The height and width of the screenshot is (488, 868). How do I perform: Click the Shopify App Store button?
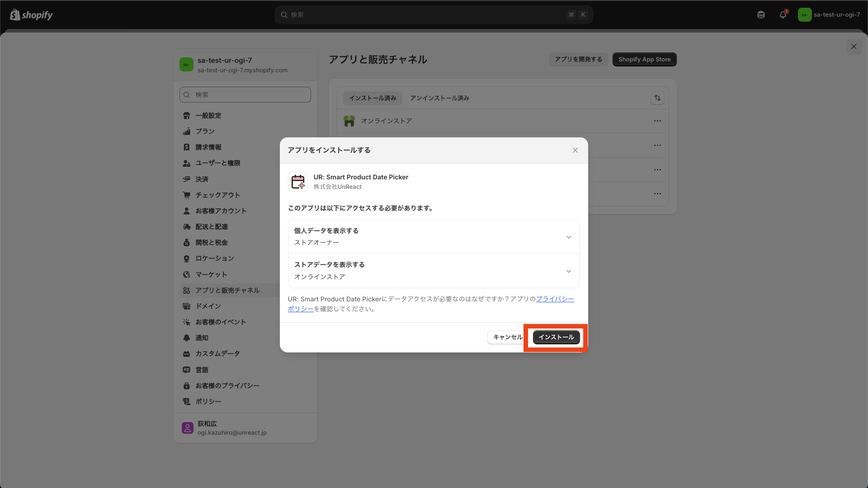(644, 59)
